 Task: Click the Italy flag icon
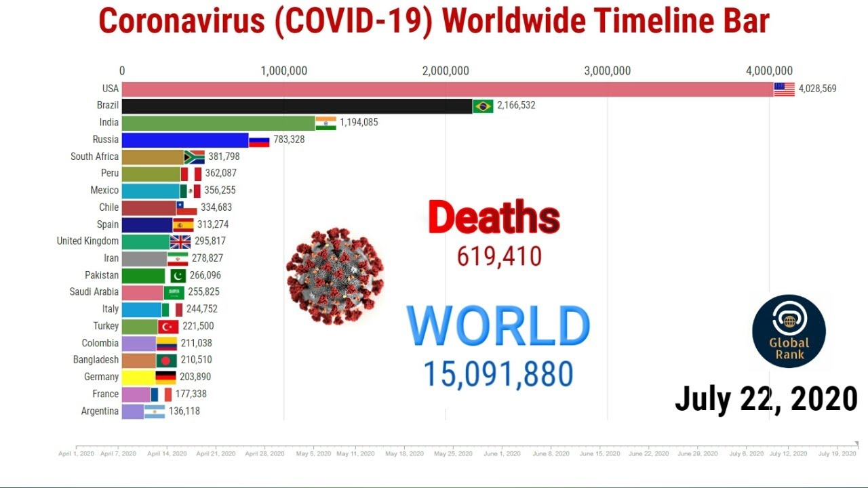pos(172,309)
